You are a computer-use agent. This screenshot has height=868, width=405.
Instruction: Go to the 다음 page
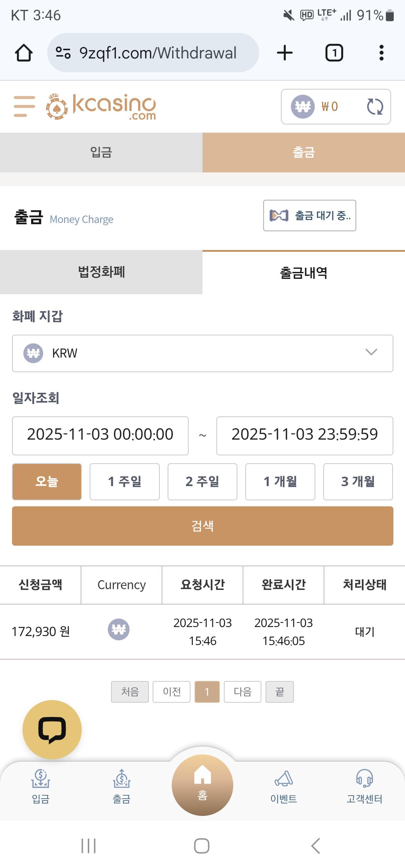[242, 691]
